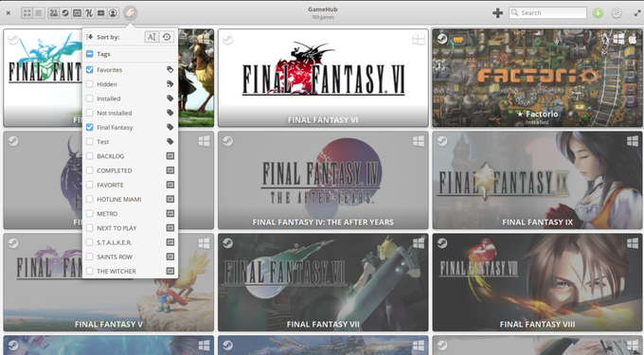The image size is (644, 355).
Task: Click Linux platform icon on Factorio card
Action: point(605,39)
